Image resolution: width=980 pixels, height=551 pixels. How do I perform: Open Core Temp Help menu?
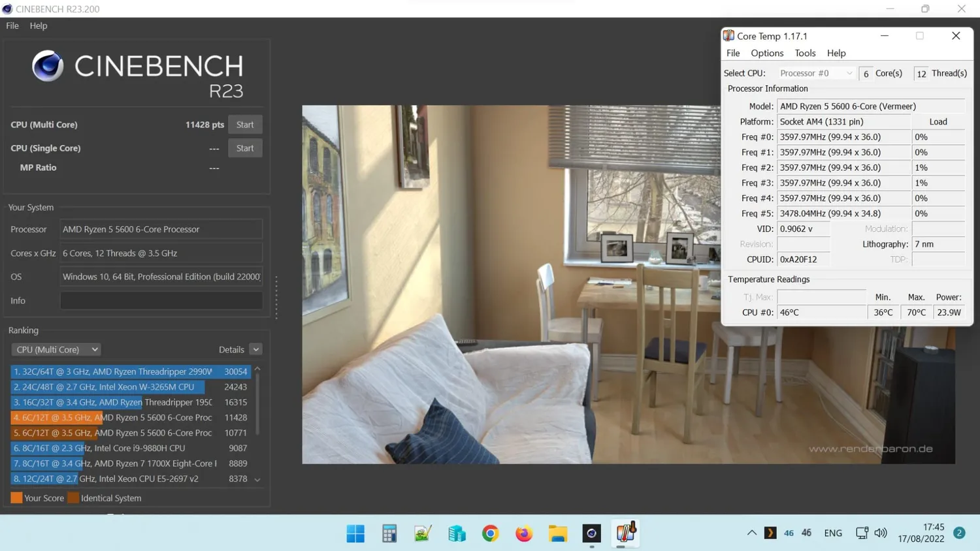pos(836,53)
